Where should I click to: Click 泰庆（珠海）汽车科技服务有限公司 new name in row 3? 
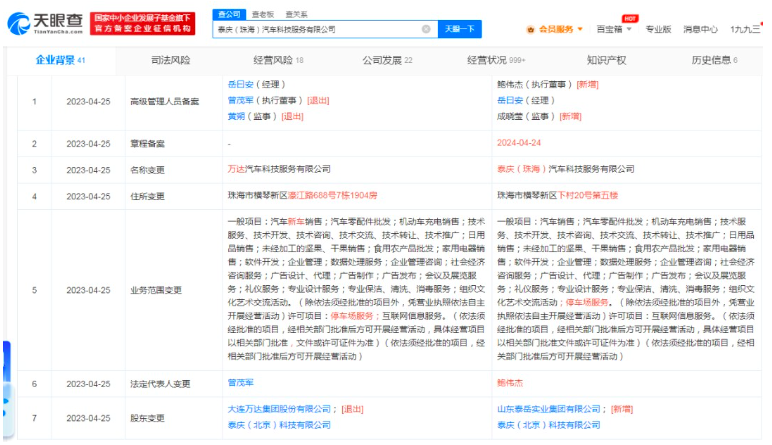[565, 169]
